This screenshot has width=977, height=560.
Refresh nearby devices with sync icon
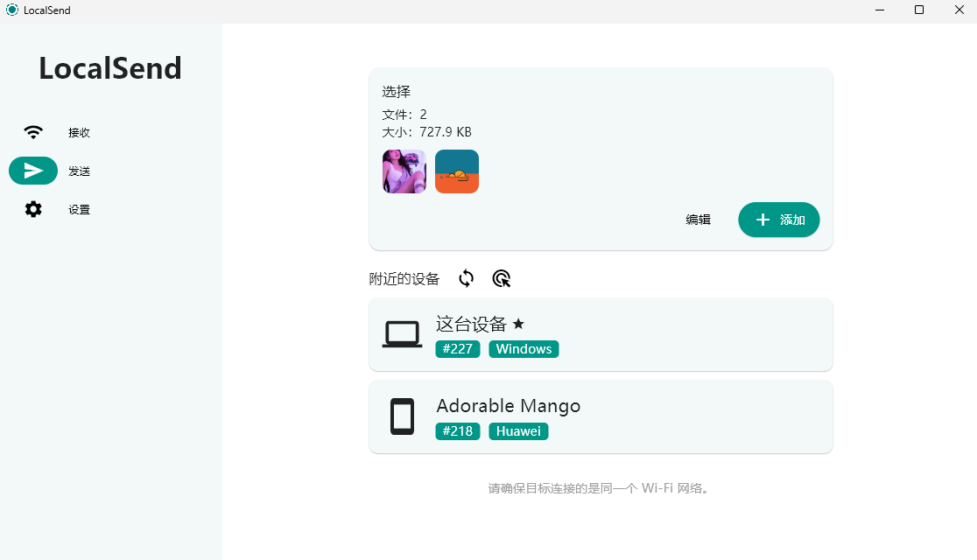tap(466, 278)
